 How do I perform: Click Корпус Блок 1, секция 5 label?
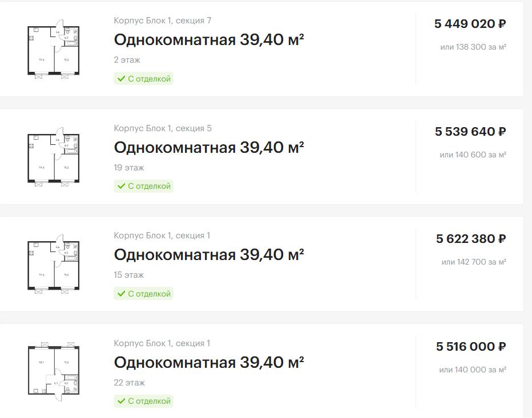click(x=163, y=128)
